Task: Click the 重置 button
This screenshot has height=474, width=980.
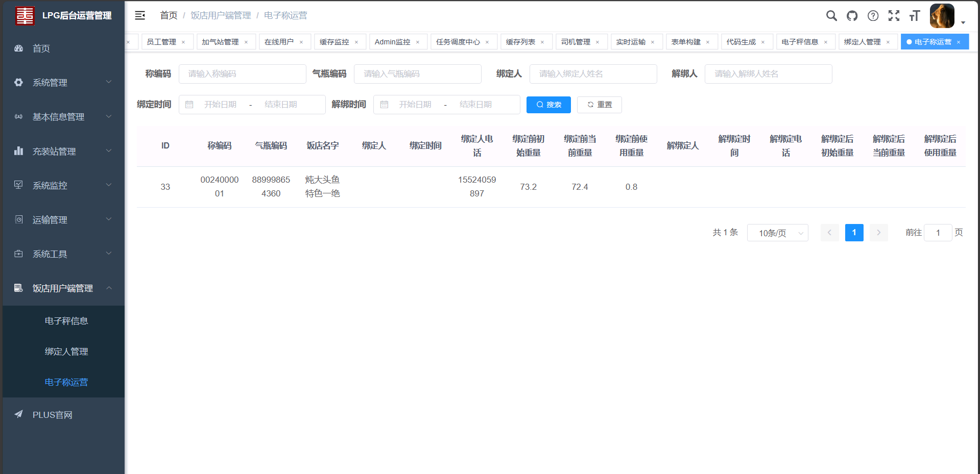Action: (x=599, y=105)
